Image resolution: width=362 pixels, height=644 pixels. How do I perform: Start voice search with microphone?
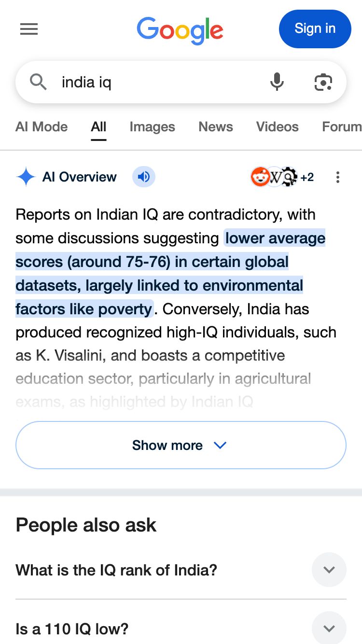click(277, 82)
